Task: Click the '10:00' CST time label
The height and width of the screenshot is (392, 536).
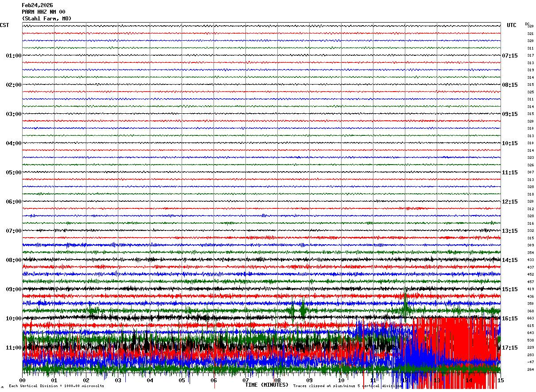Action: click(x=14, y=319)
